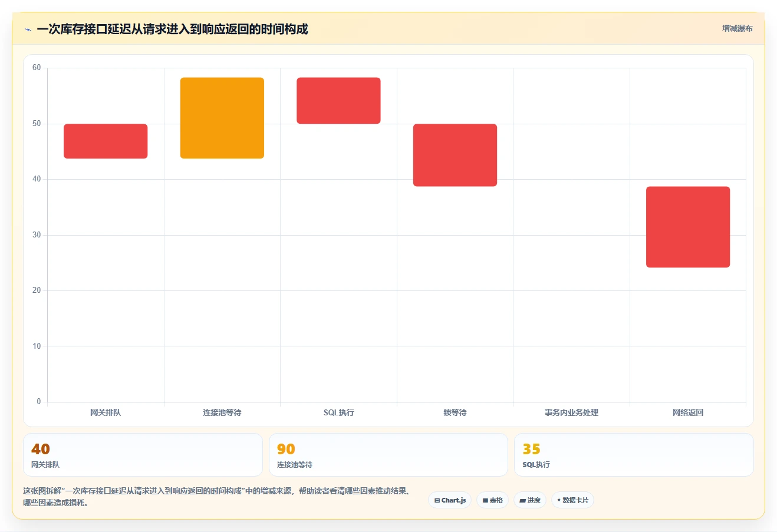Click the red 锁等待 waterfall bar

(x=455, y=155)
